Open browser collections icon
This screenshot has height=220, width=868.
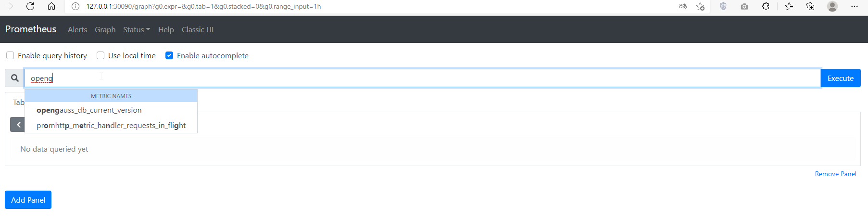tap(810, 6)
